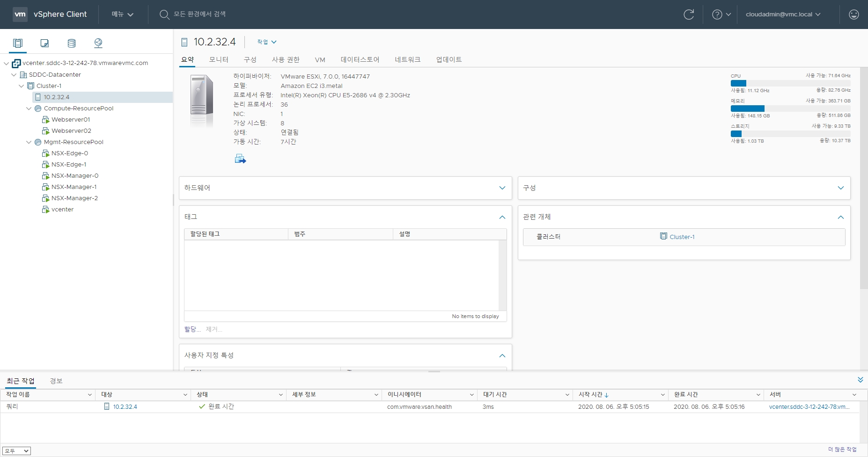Viewport: 868px width, 457px height.
Task: Open the 메뉴 dropdown
Action: (x=123, y=15)
